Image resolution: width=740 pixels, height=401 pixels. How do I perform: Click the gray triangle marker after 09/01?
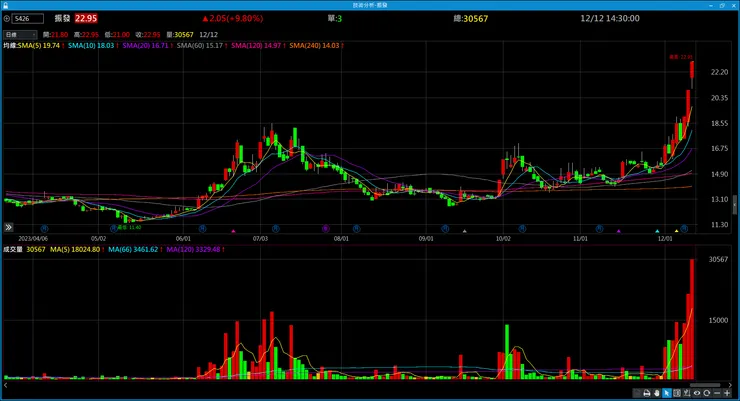tap(464, 231)
